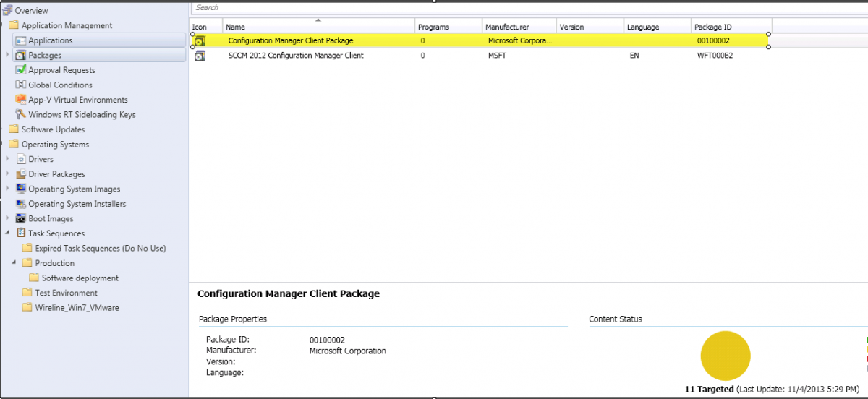Click the Operating System Images icon
868x399 pixels.
21,189
